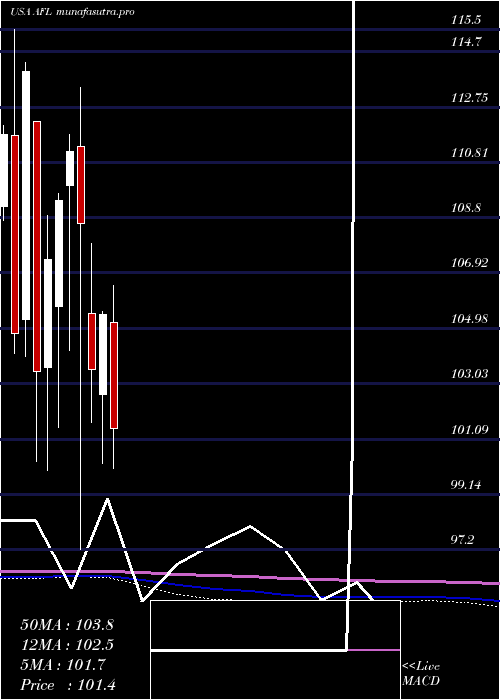Click the 104.98 price axis label

(470, 319)
